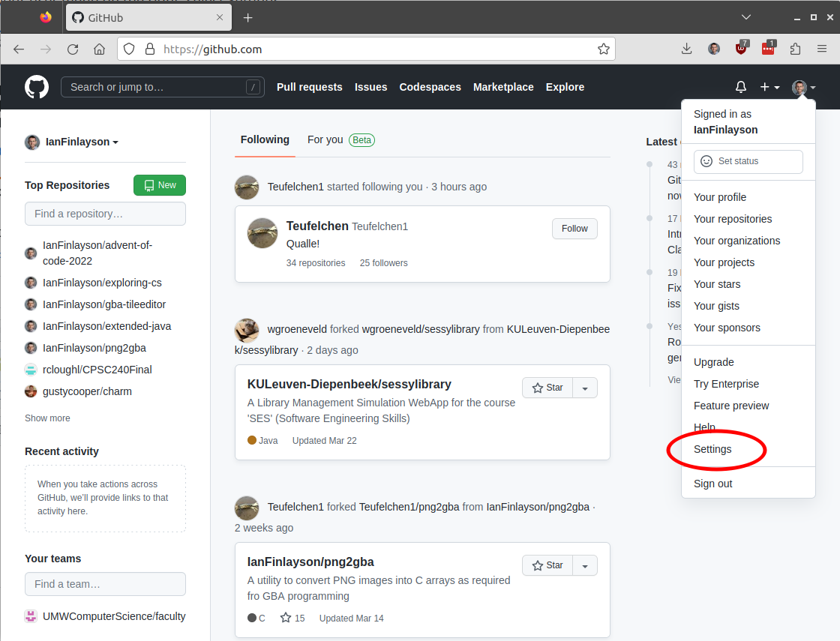Open Settings from user menu
The height and width of the screenshot is (641, 840).
tap(748, 449)
